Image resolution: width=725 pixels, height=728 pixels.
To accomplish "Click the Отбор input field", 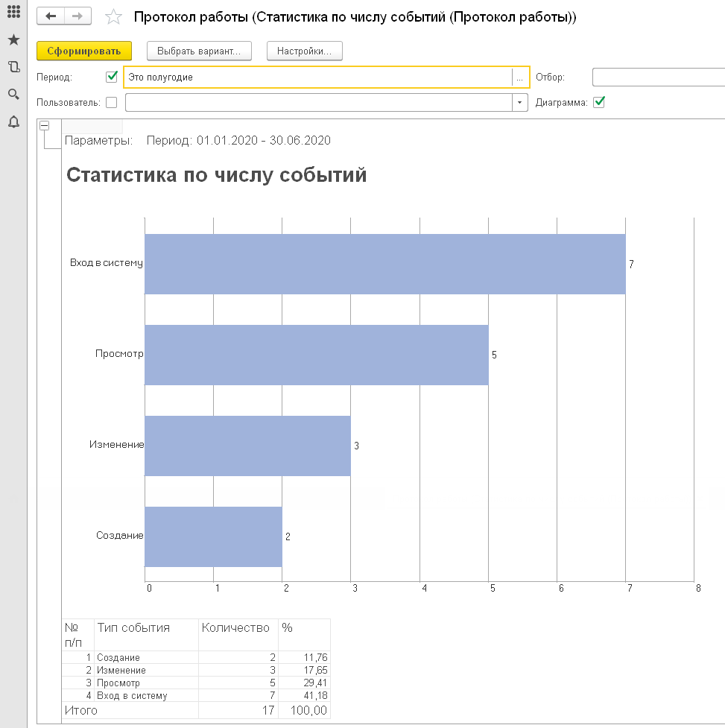I will point(658,77).
